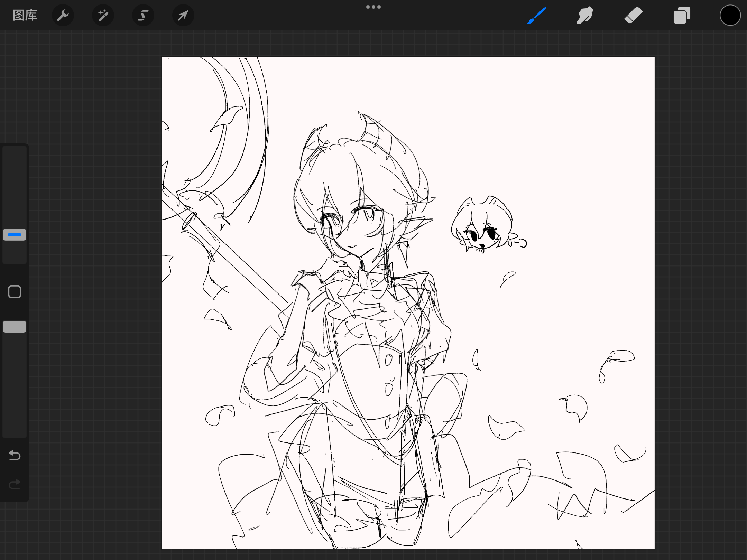Click the greyed-out redo arrow
Screen dimensions: 747x560
point(15,484)
